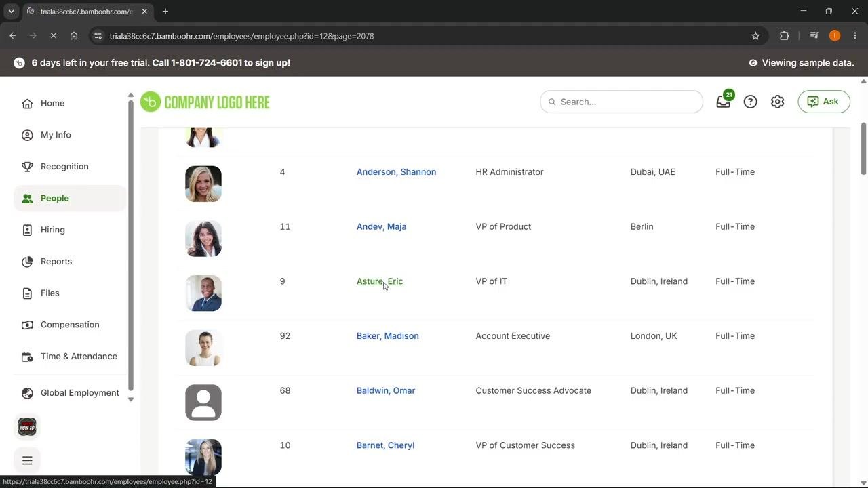Image resolution: width=868 pixels, height=488 pixels.
Task: Click the Dubai, UAE location cell
Action: 652,172
